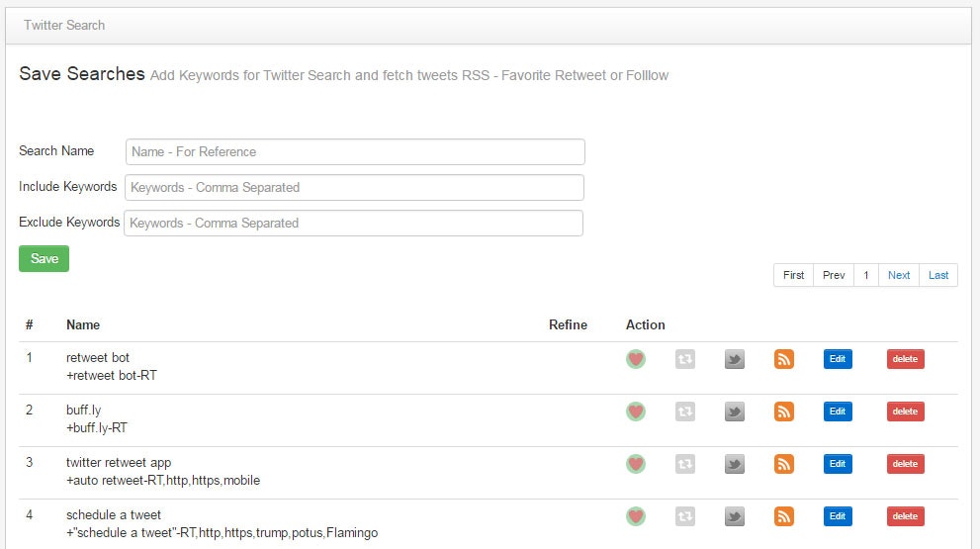Screen dimensions: 980x549
Task: Select the '+retweet bot-RT' keywords text
Action: pos(112,376)
